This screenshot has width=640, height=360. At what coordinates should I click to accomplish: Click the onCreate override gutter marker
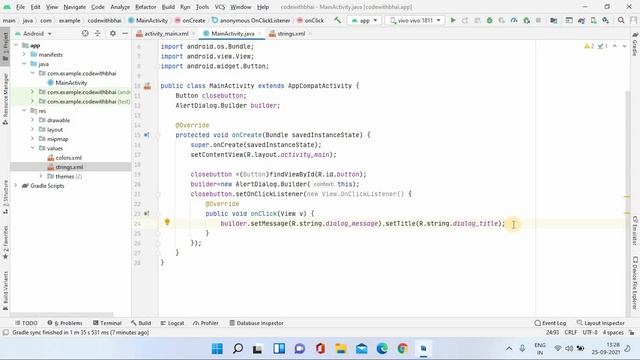pos(147,135)
